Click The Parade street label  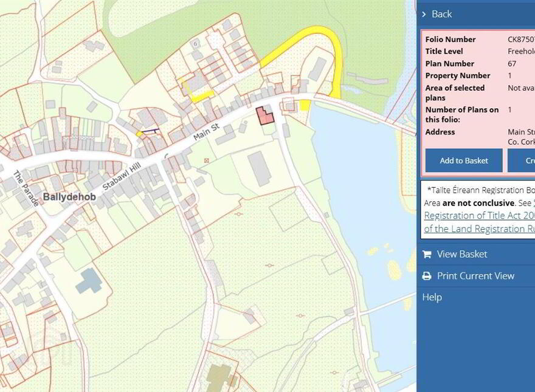(26, 188)
